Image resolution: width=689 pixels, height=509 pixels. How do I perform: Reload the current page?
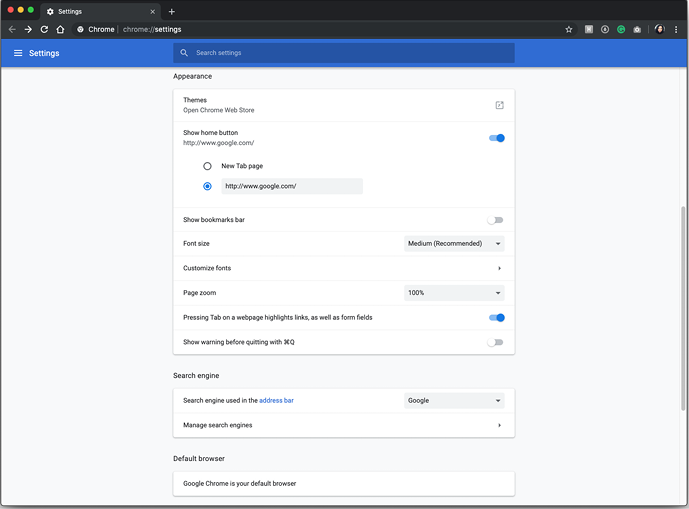tap(44, 29)
